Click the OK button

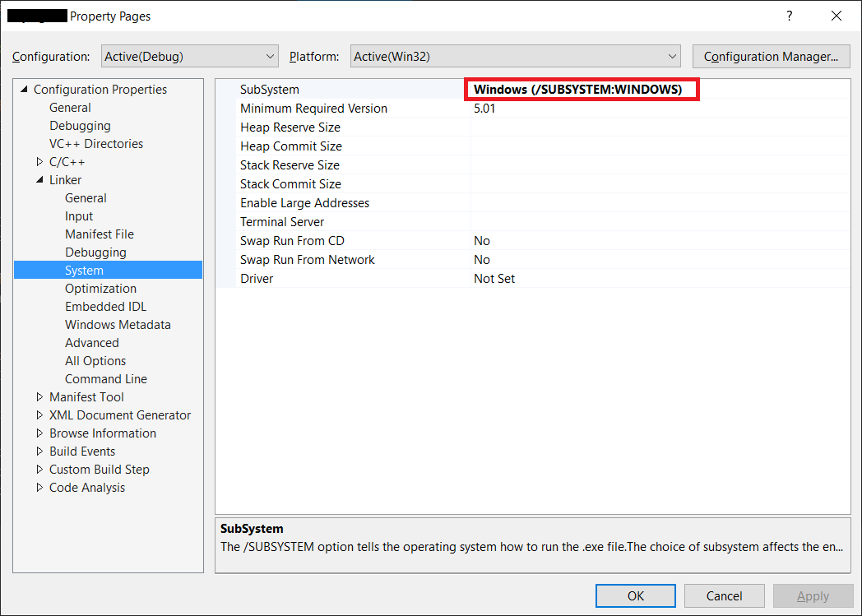[x=635, y=595]
